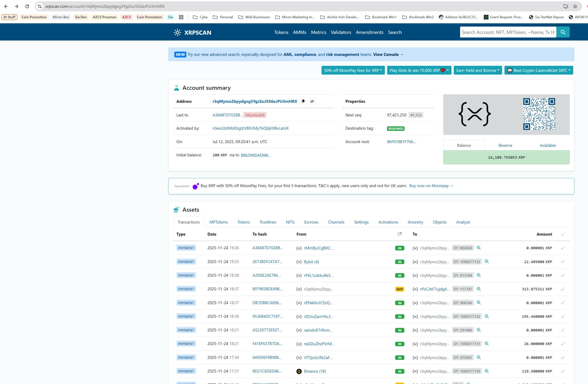
Task: Click the link icon beside account address
Action: coord(312,101)
